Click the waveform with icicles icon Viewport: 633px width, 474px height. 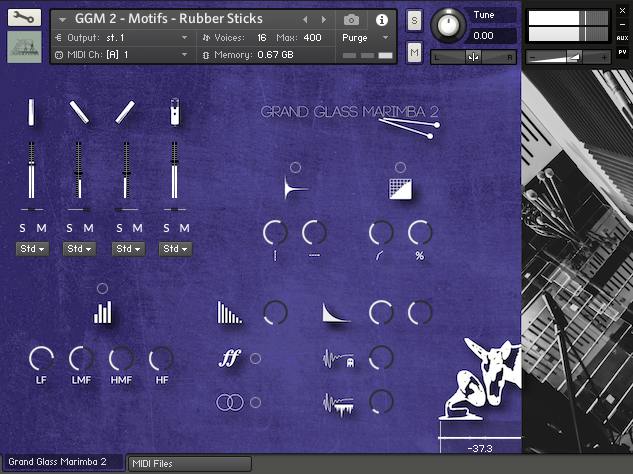[338, 405]
